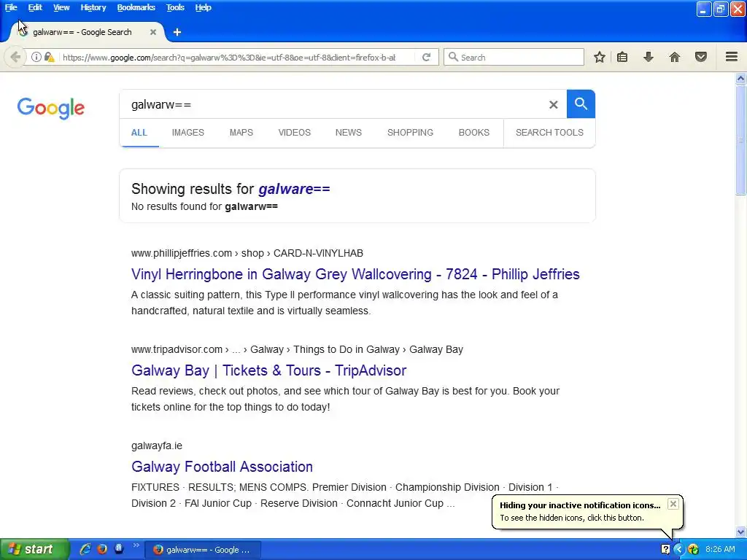Open the SEARCH TOOLS options
Image resolution: width=747 pixels, height=560 pixels.
(549, 133)
